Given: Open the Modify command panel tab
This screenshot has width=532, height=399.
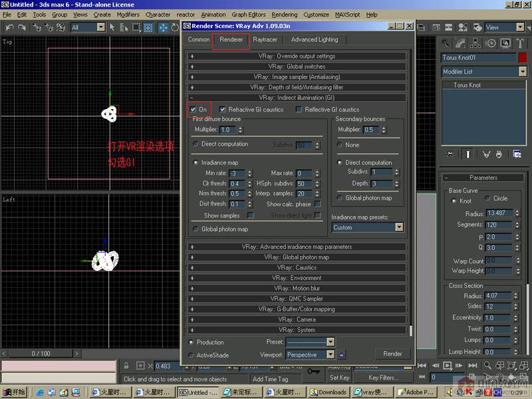Looking at the screenshot, I should tap(460, 43).
